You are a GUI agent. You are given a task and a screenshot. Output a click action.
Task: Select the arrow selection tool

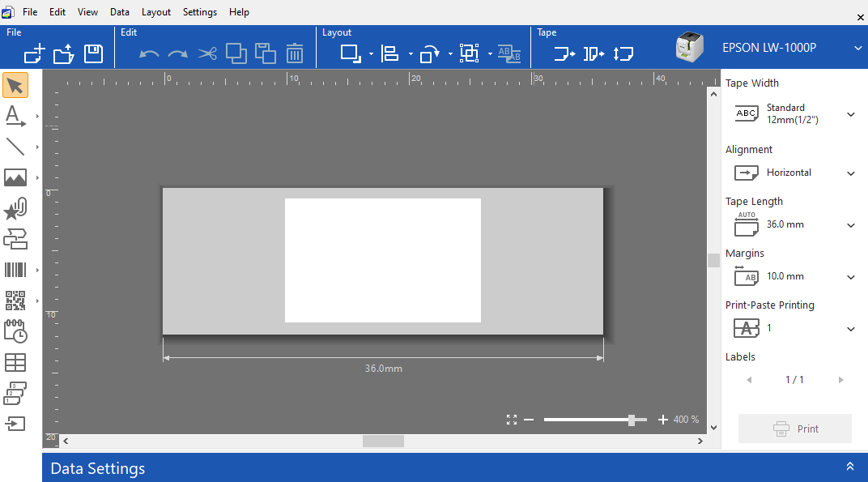15,85
